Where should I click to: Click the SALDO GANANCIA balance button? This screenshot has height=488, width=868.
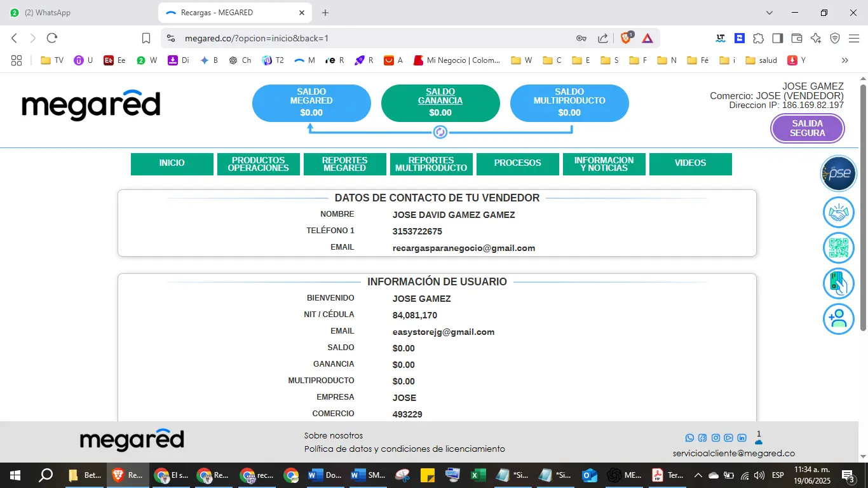pyautogui.click(x=440, y=103)
